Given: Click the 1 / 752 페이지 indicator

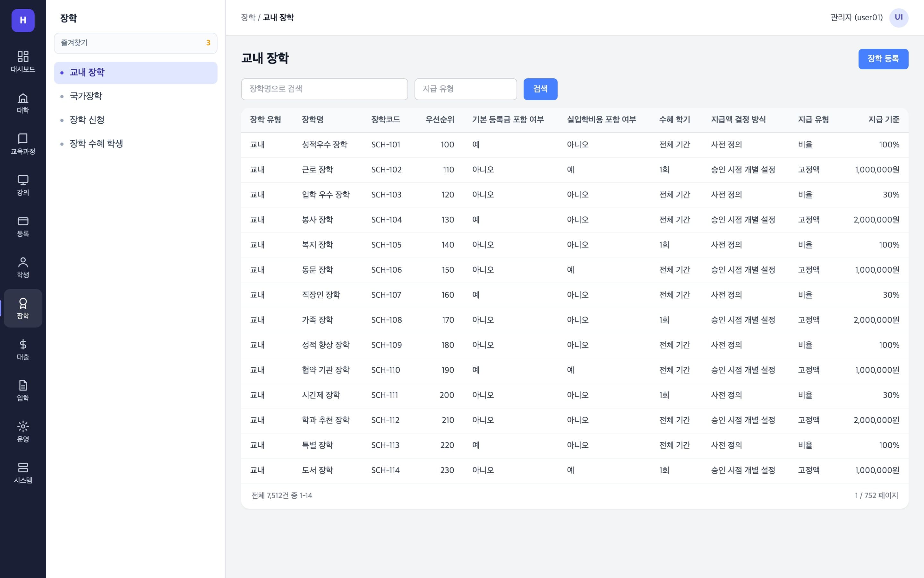Looking at the screenshot, I should (x=876, y=496).
